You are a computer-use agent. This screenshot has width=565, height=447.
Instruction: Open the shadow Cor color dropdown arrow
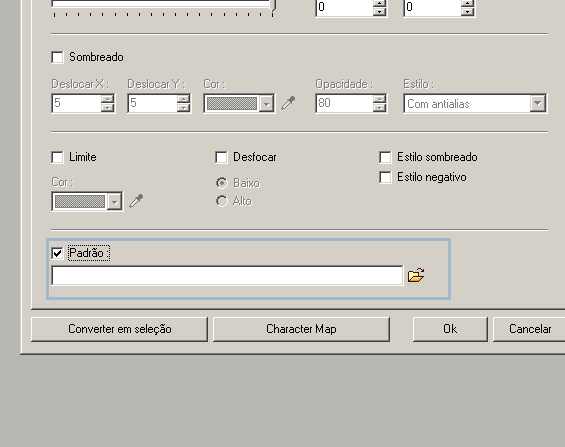click(267, 104)
